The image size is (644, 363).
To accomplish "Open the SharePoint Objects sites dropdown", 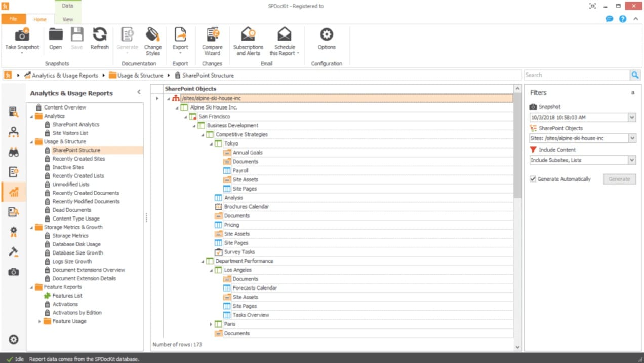I will (631, 138).
